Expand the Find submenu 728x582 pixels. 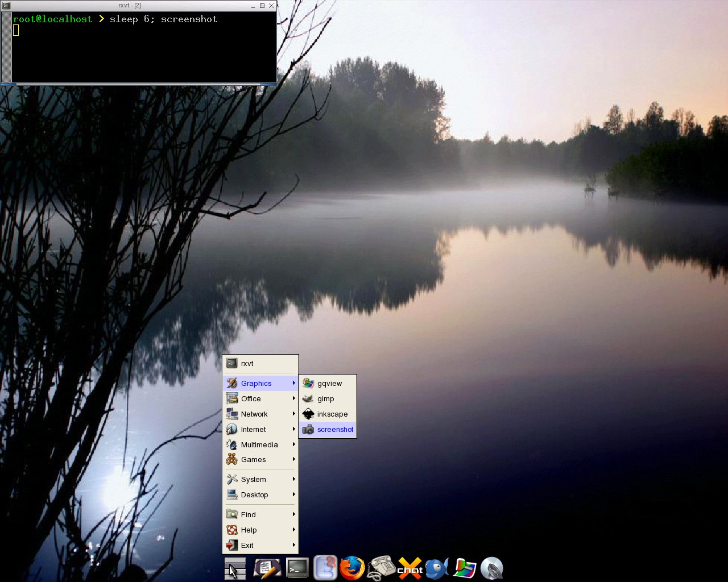click(x=260, y=514)
